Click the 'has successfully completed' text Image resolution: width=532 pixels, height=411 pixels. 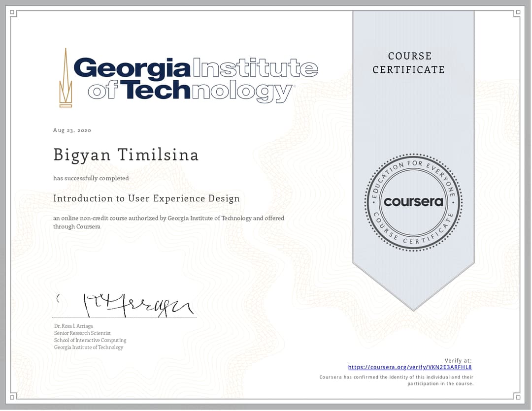pos(91,178)
